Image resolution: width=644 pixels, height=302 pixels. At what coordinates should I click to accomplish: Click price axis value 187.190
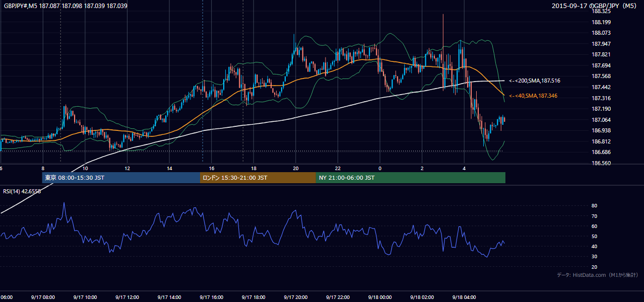click(x=601, y=109)
